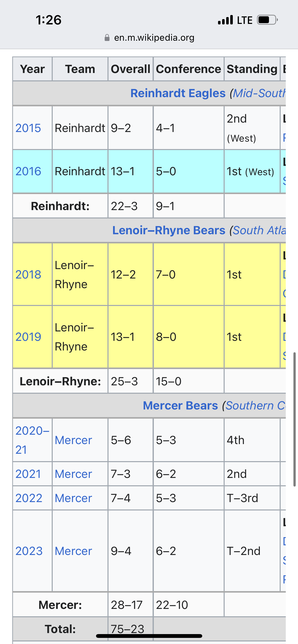Viewport: 298px width, 644px height.
Task: Follow the Lenoir–Rhyne Bears link
Action: (x=169, y=230)
